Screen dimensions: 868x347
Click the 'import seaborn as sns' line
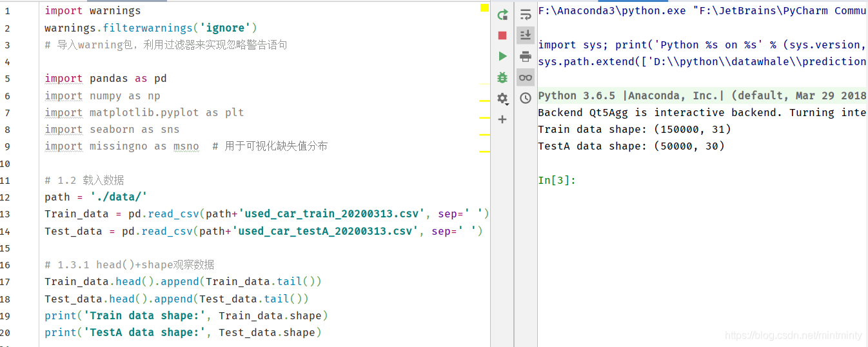click(x=112, y=129)
